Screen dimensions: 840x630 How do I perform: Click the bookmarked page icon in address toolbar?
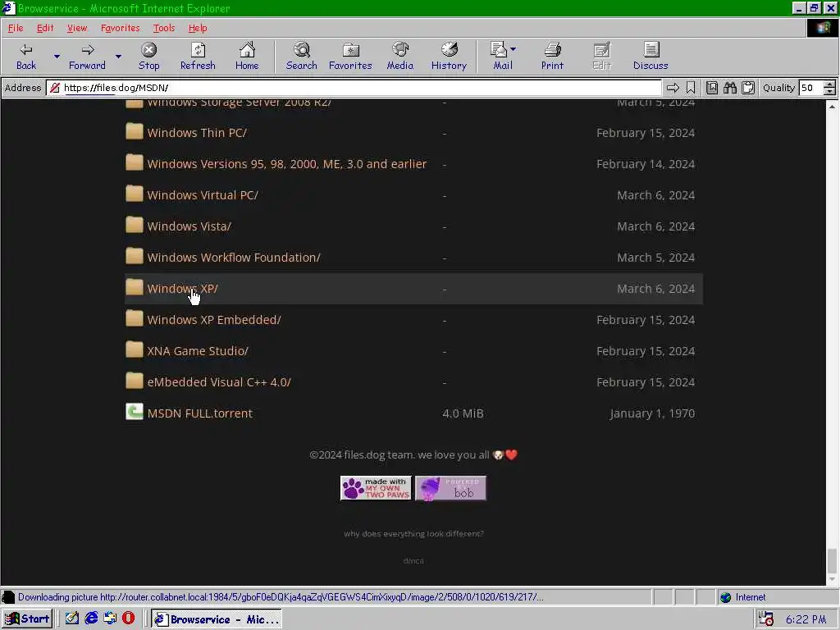click(x=712, y=88)
